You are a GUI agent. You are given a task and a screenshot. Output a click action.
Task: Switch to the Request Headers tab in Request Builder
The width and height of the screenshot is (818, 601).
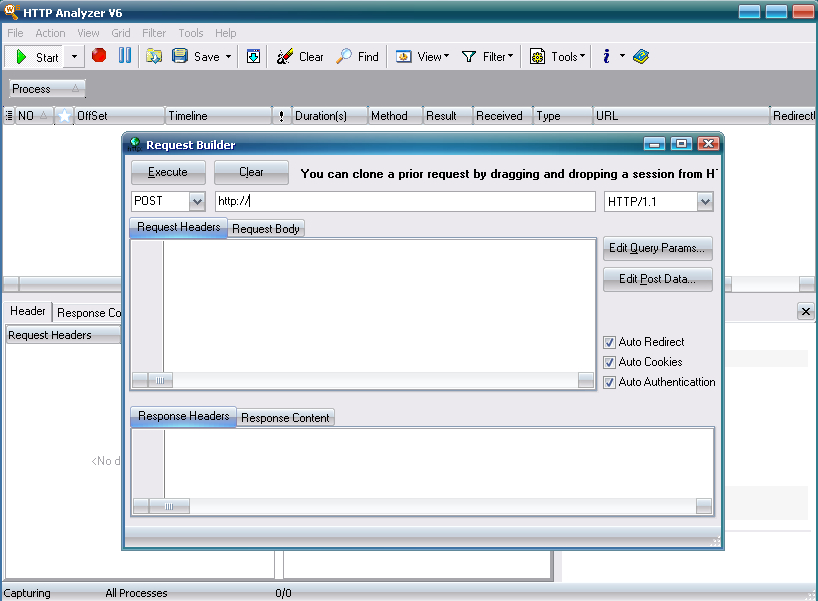pos(178,227)
